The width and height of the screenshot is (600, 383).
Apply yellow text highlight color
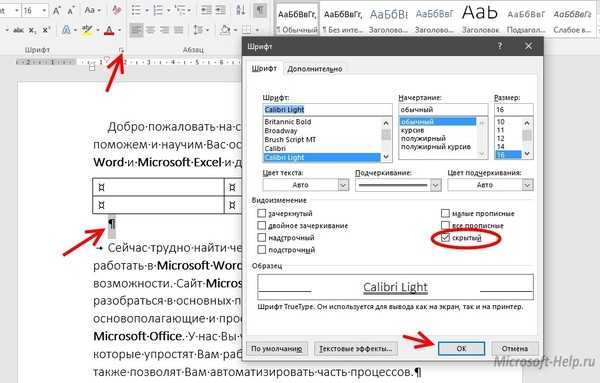[x=87, y=30]
